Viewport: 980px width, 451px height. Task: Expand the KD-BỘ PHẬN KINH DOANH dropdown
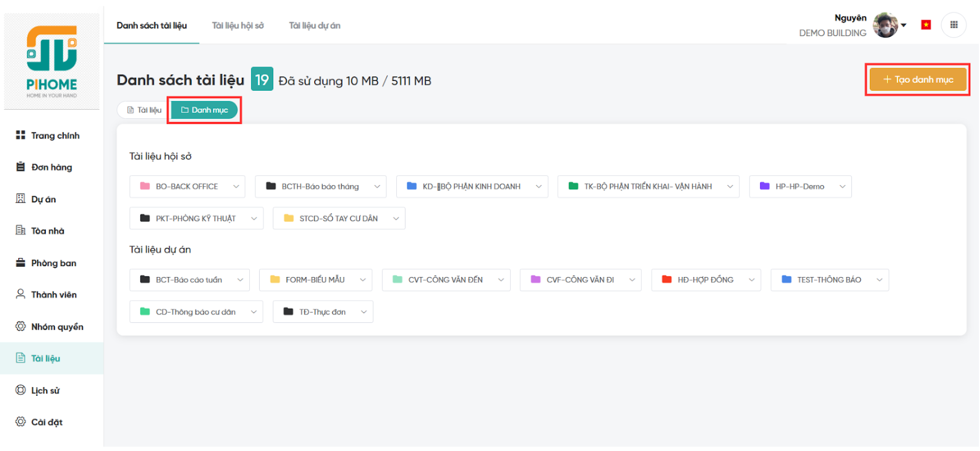pyautogui.click(x=538, y=187)
